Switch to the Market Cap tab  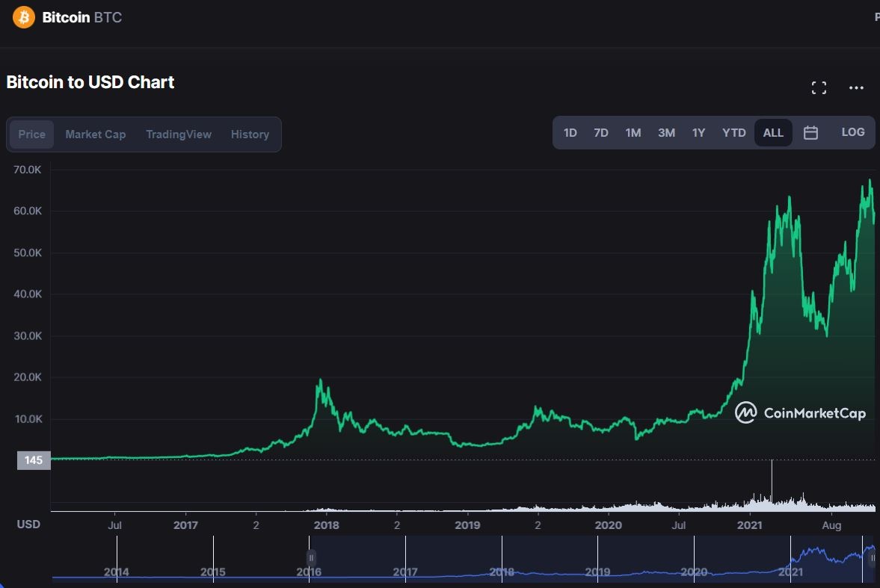(95, 134)
